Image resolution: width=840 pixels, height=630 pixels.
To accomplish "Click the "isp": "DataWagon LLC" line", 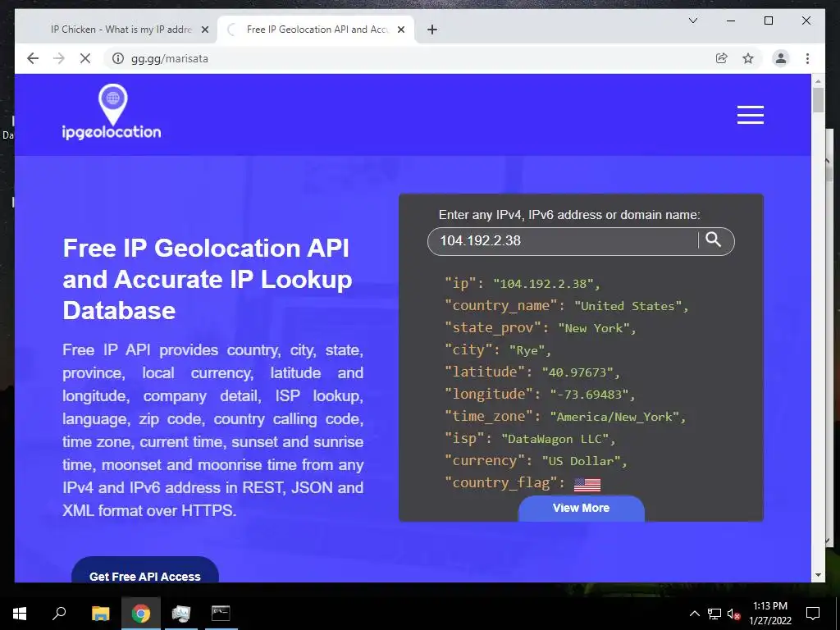I will pyautogui.click(x=531, y=439).
